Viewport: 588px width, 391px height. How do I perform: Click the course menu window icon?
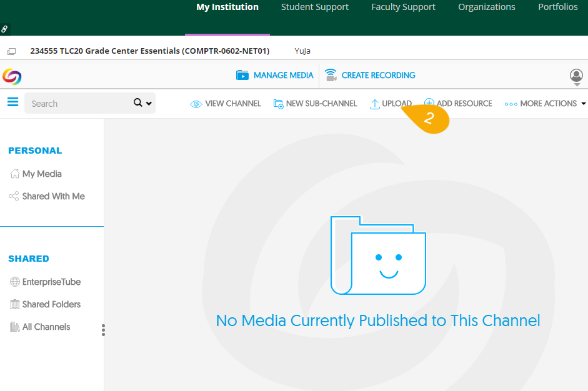[x=12, y=51]
